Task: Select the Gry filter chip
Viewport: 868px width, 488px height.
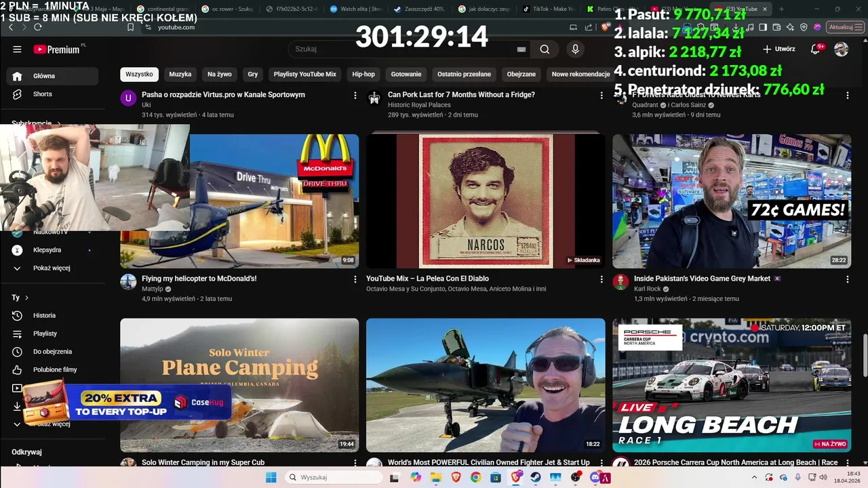Action: pos(253,74)
